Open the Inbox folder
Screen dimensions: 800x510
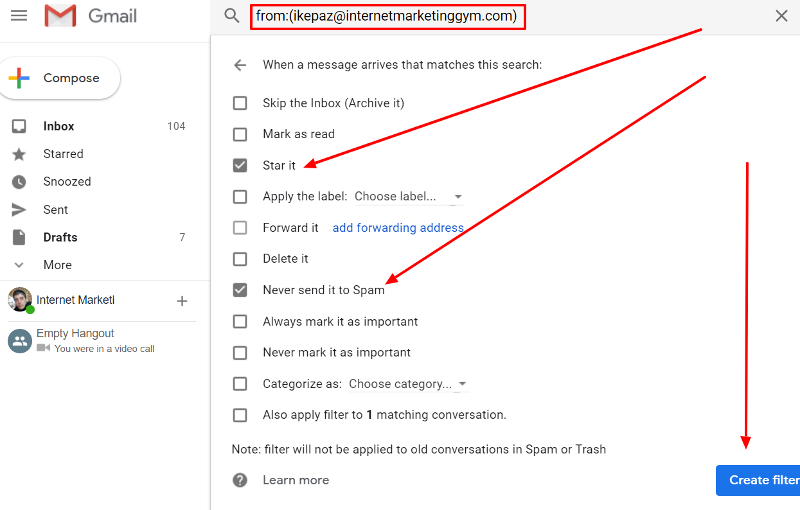(x=59, y=126)
